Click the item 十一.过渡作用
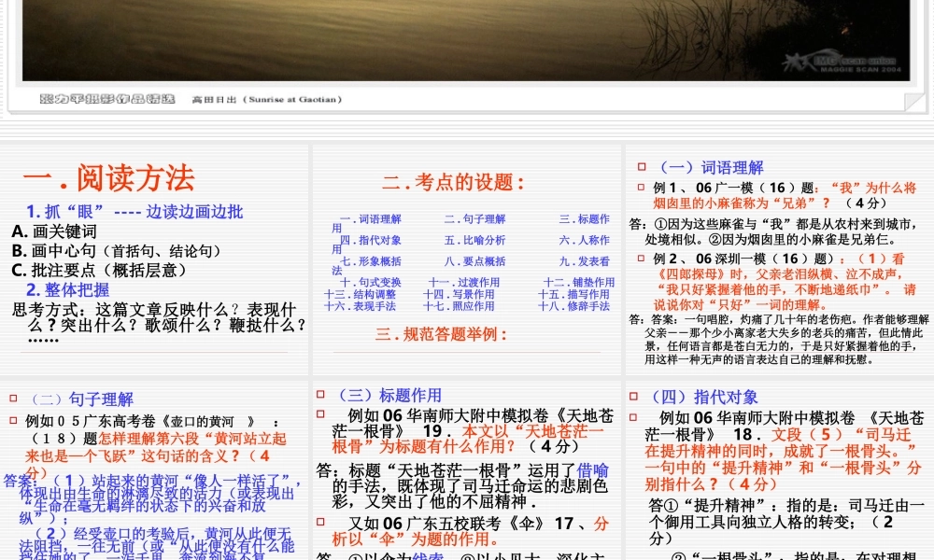 point(464,282)
